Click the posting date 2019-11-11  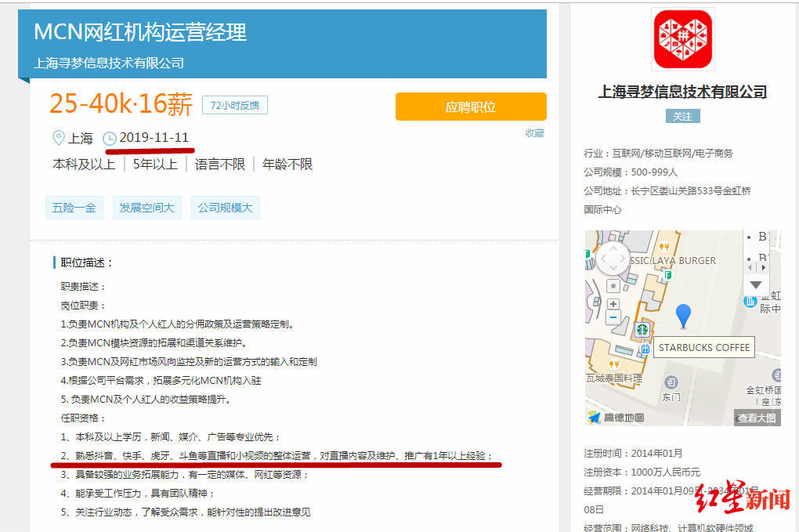[154, 138]
